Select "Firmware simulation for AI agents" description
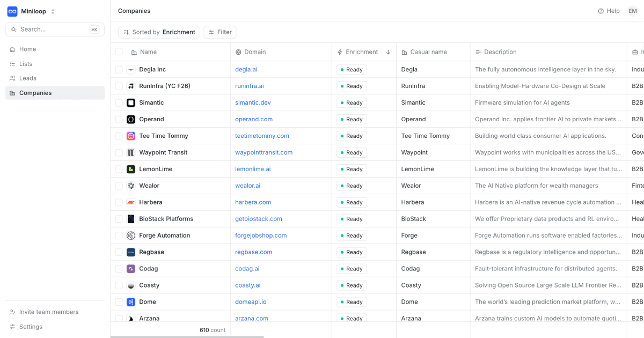Screen dimensions: 644x338 coord(522,103)
